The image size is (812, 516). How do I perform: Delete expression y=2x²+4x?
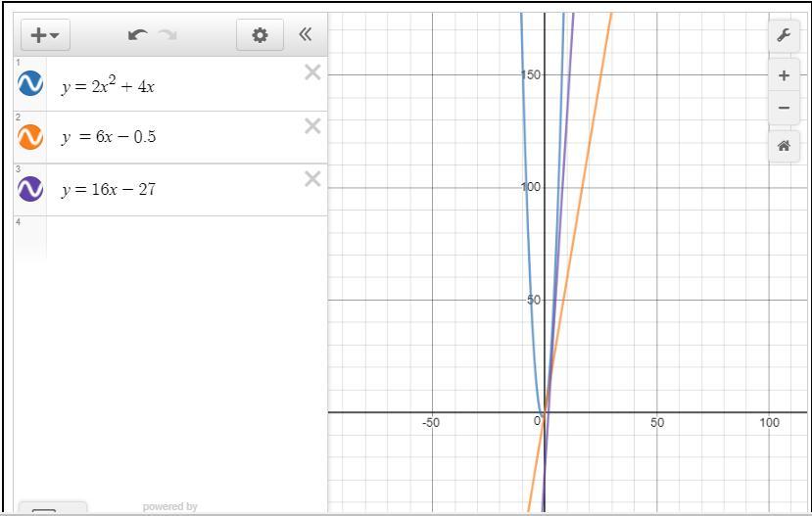coord(312,72)
